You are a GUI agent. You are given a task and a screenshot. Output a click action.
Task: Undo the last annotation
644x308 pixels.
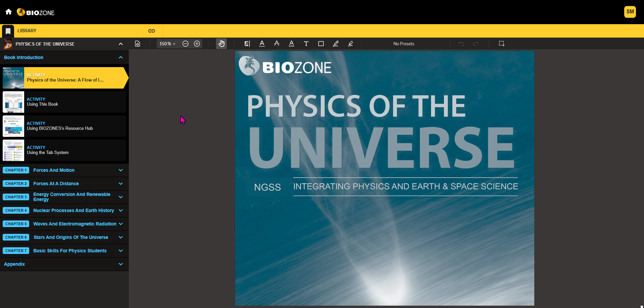[x=462, y=44]
